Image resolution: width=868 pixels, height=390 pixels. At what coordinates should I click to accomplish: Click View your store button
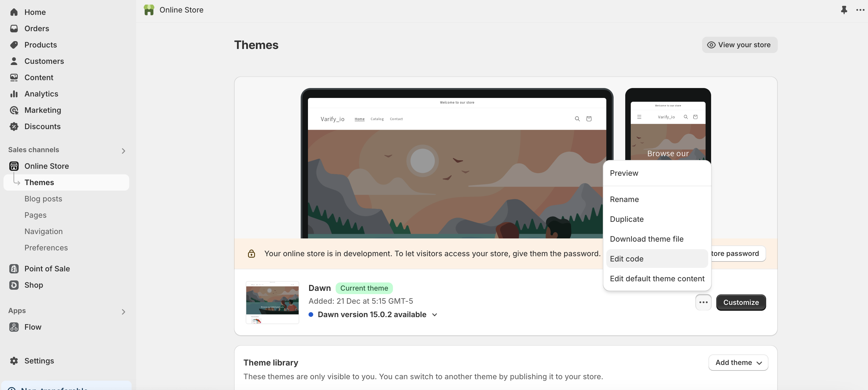739,45
